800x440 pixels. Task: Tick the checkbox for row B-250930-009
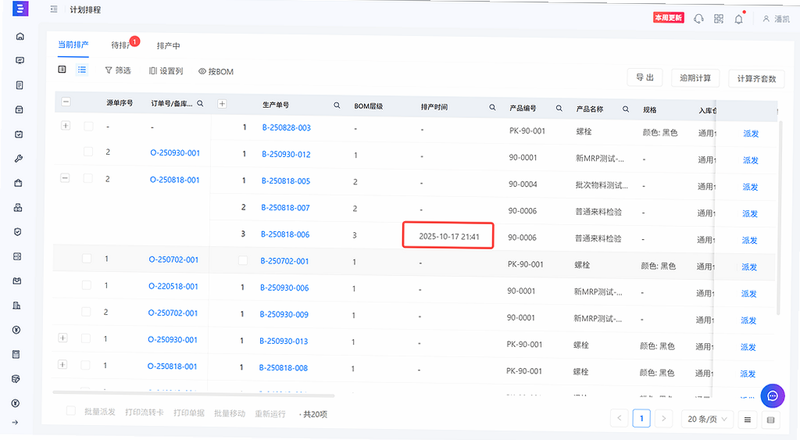pos(86,311)
